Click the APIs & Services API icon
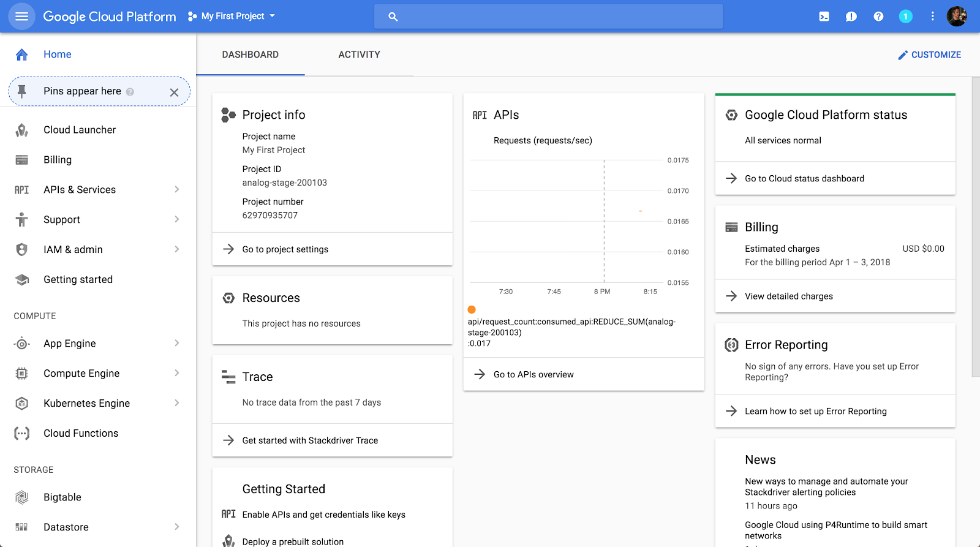Viewport: 980px width, 547px height. tap(21, 190)
